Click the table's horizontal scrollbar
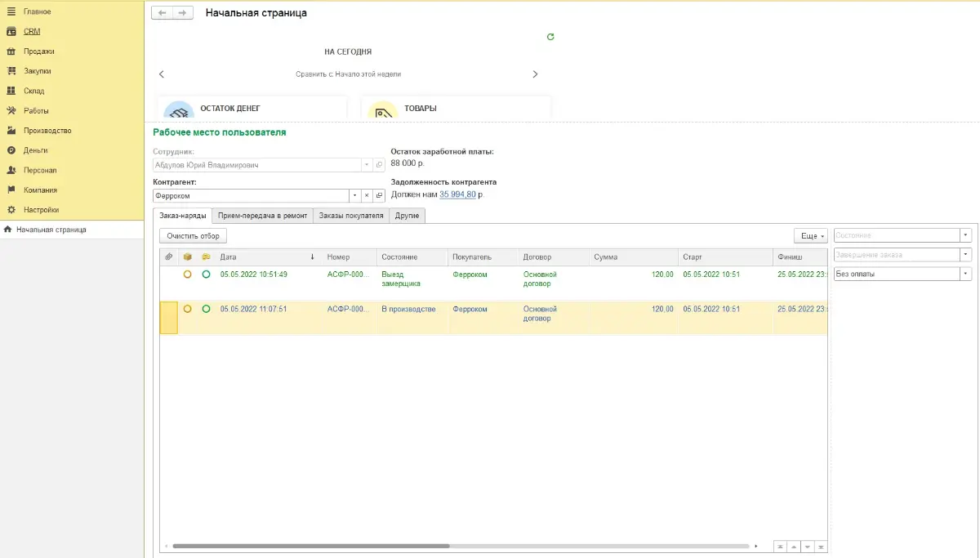 pyautogui.click(x=310, y=546)
